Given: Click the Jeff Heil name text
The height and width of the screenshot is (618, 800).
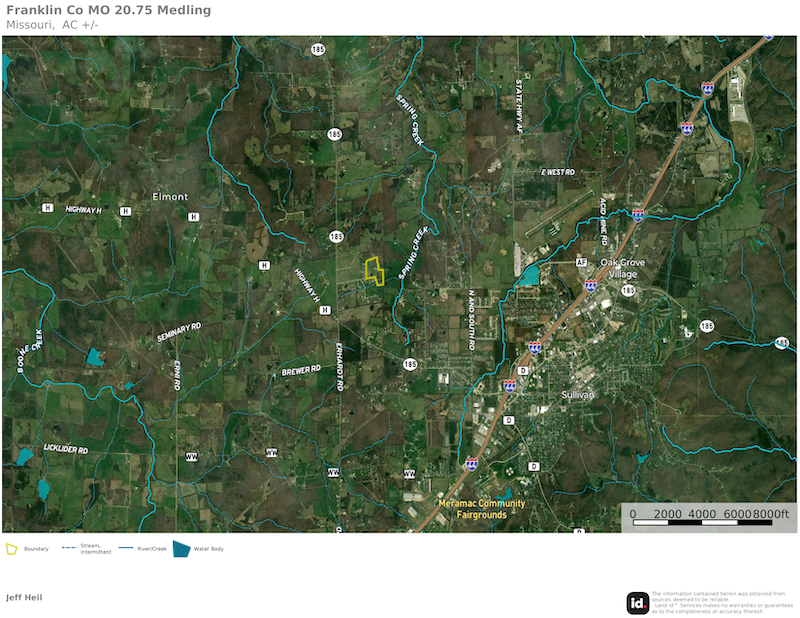Looking at the screenshot, I should pos(24,597).
